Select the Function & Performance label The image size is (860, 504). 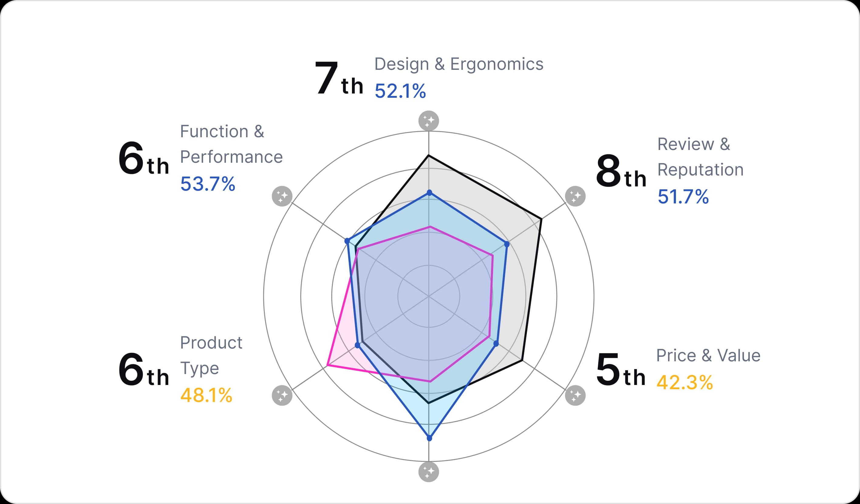click(x=231, y=144)
